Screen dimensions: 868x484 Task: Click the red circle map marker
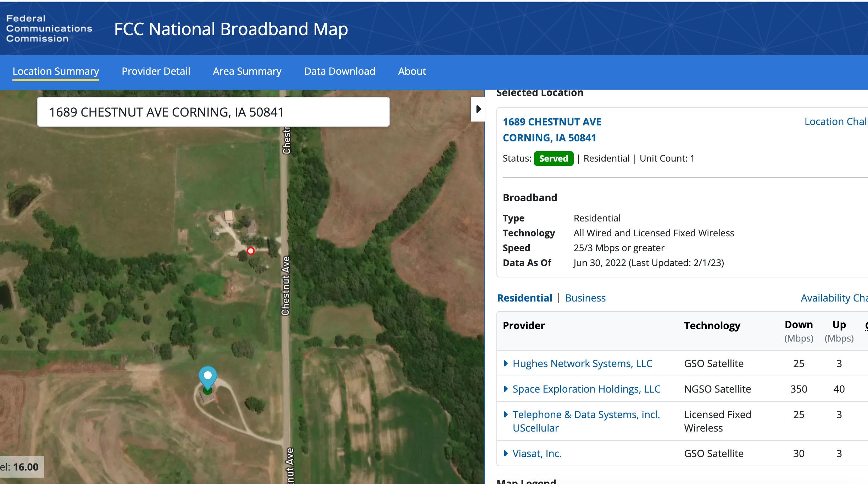click(x=251, y=251)
